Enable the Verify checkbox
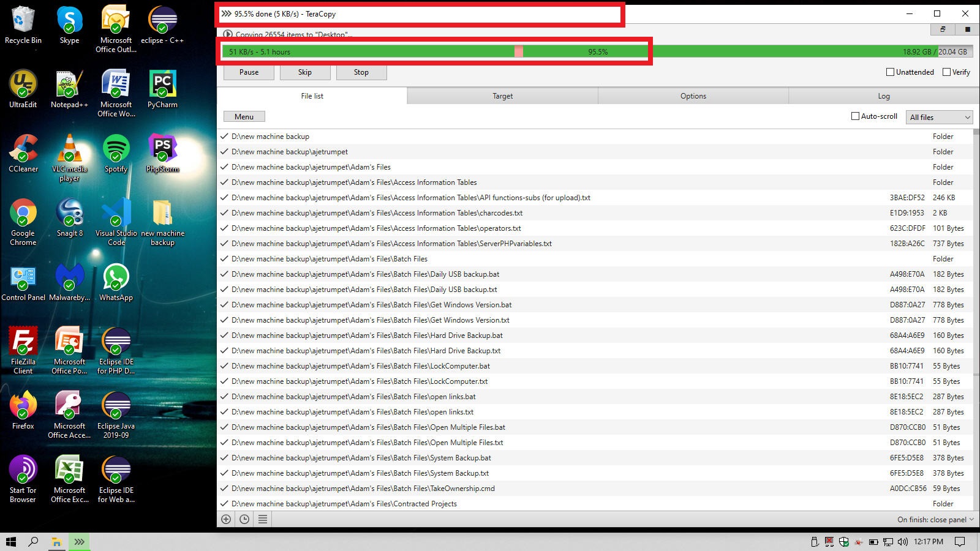980x551 pixels. click(x=947, y=72)
